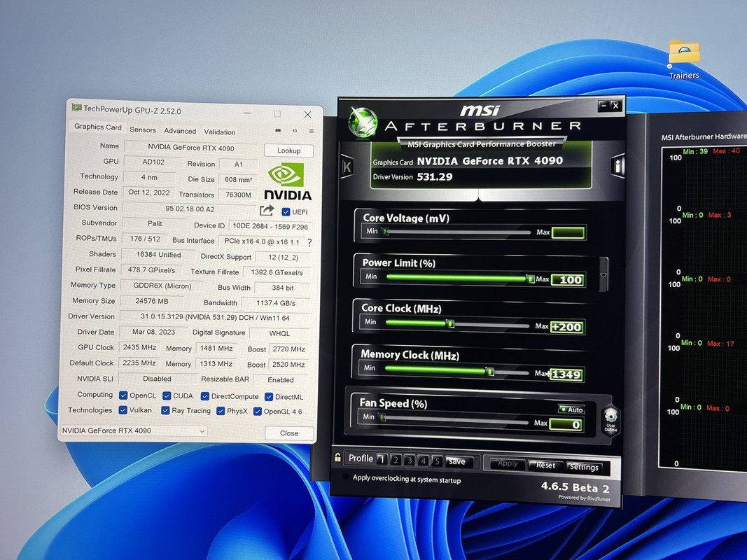Select profile slot 2
Viewport: 747px width, 560px height.
coord(396,460)
